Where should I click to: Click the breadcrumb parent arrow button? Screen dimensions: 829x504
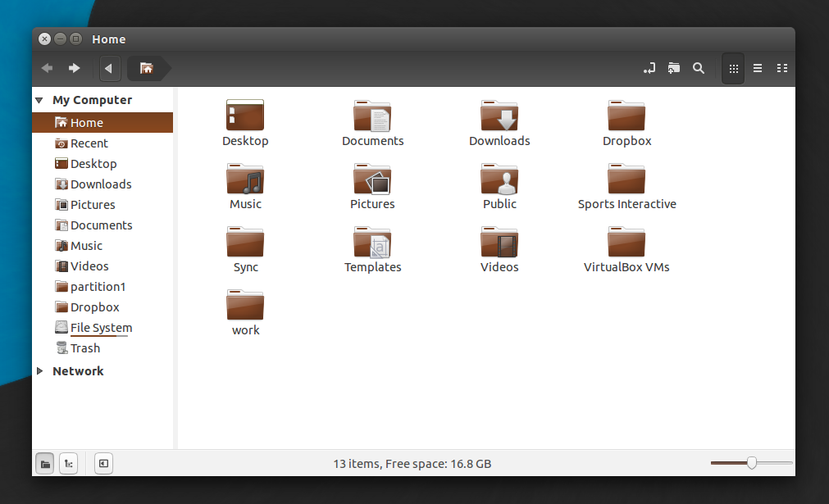pyautogui.click(x=110, y=68)
